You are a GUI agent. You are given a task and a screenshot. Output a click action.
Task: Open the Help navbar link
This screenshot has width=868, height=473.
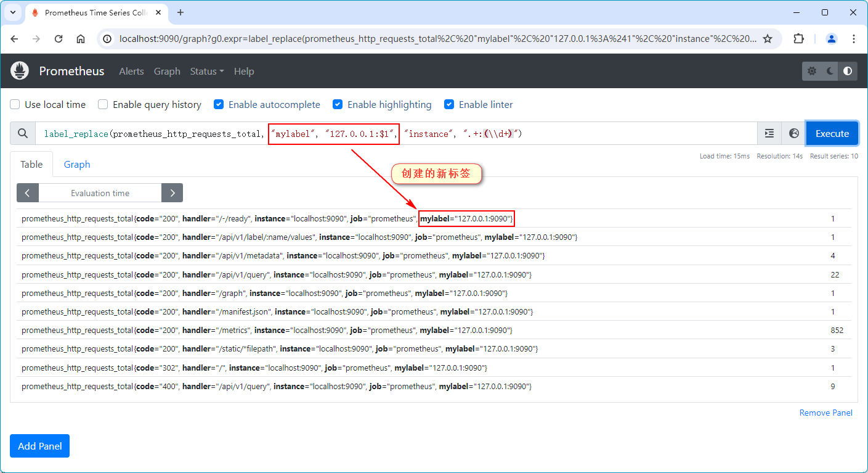[x=244, y=71]
